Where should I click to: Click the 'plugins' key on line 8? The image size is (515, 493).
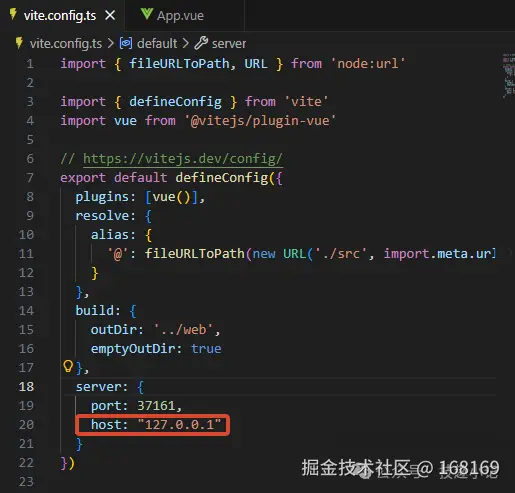(102, 197)
